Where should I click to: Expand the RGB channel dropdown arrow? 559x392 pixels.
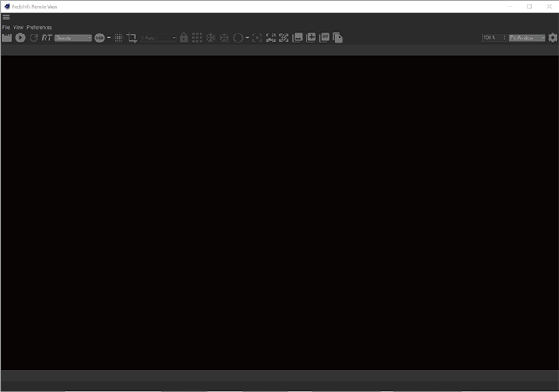(109, 38)
